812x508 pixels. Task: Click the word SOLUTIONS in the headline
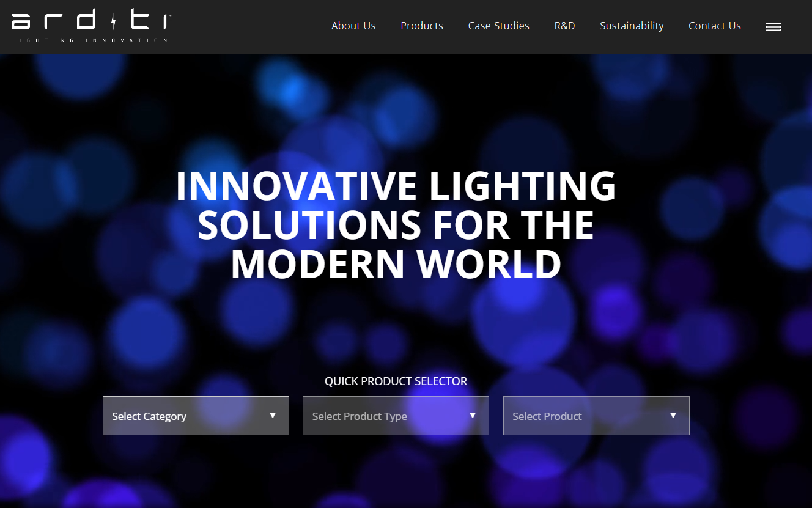pyautogui.click(x=309, y=225)
